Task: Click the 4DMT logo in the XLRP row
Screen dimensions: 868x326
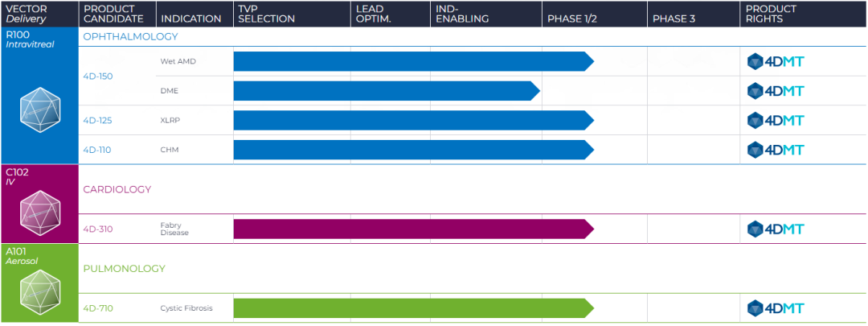Action: 775,120
